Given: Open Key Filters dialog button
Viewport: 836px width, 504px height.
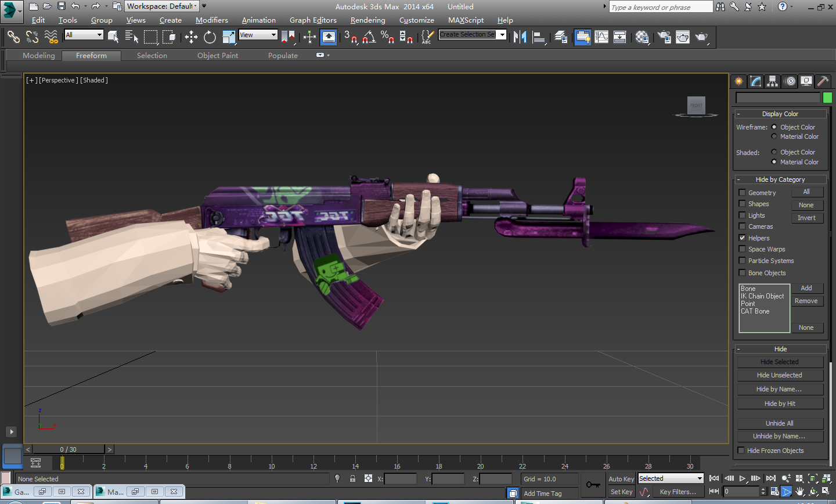Looking at the screenshot, I should 678,492.
